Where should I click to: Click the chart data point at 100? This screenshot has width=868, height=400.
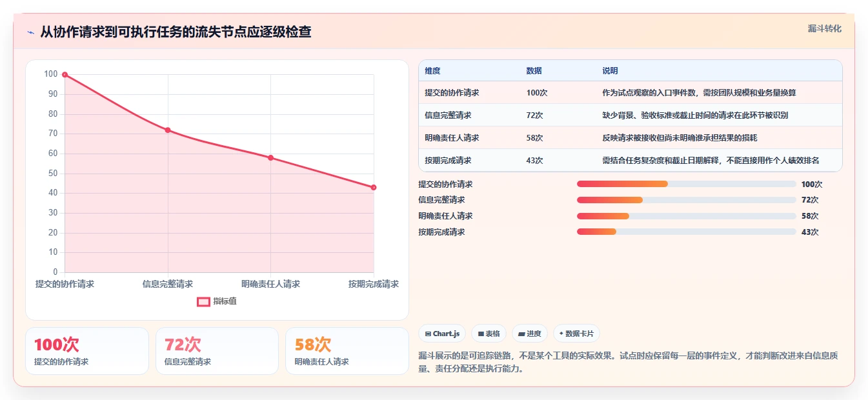(65, 75)
